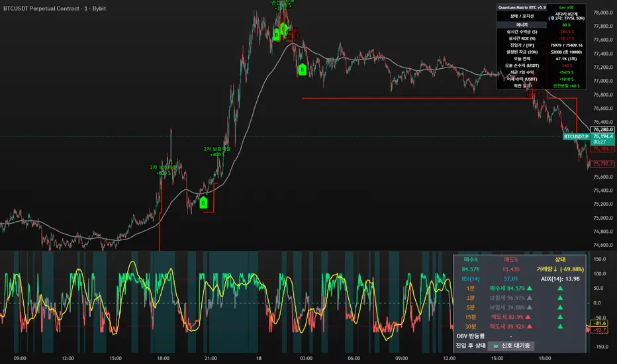Click the red 76,189.7 price label
This screenshot has width=617, height=364.
[603, 149]
